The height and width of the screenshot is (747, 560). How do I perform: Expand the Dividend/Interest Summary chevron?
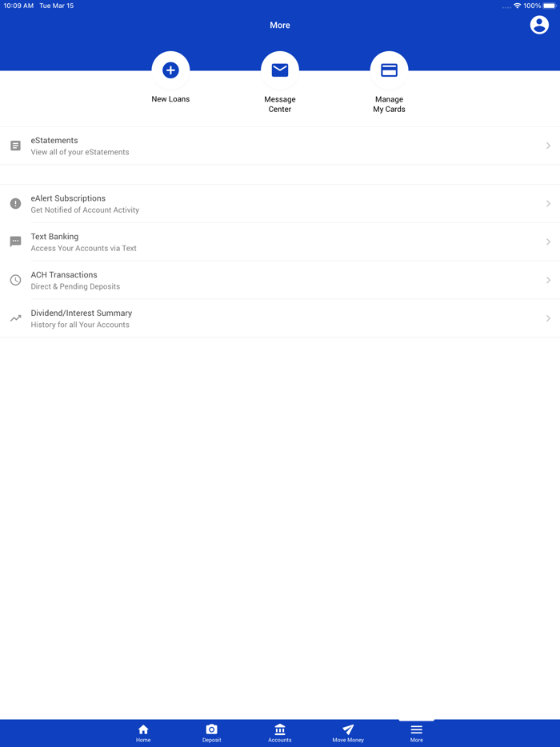coord(548,318)
